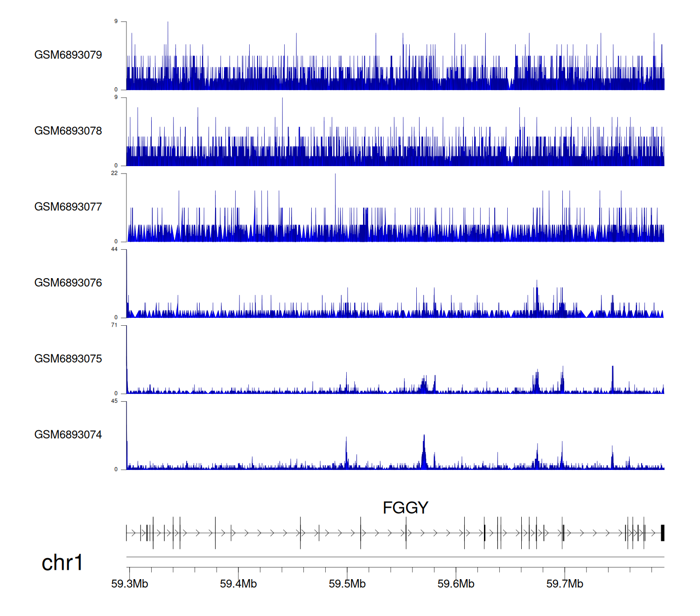Click the y-axis maximum value 45
Image resolution: width=700 pixels, height=616 pixels.
pyautogui.click(x=114, y=401)
